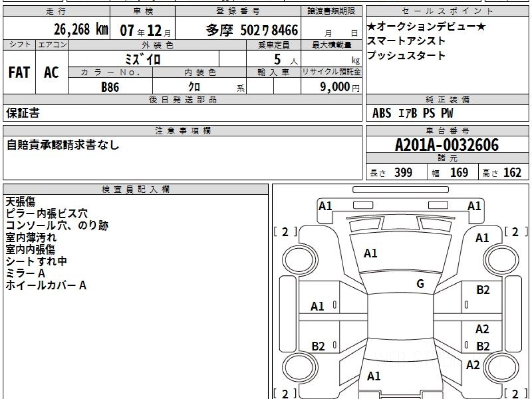The image size is (532, 399).
Task: Select inspector note 室内薄汚れ
Action: 31,238
